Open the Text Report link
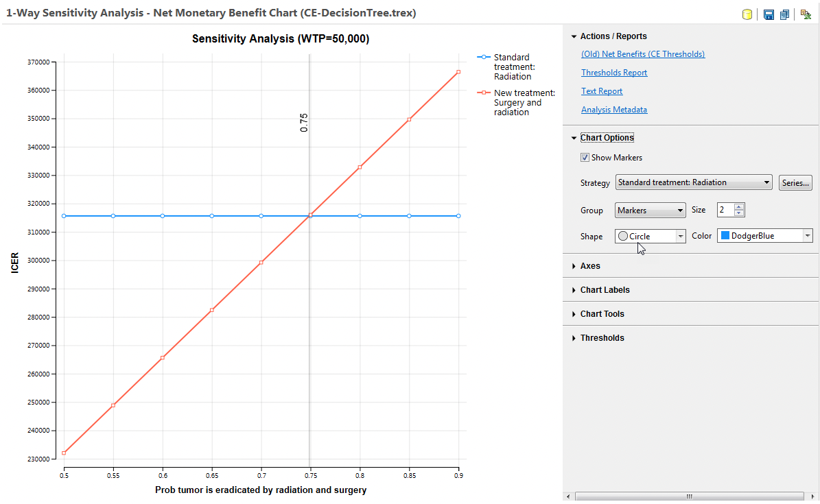The image size is (820, 504). [602, 91]
